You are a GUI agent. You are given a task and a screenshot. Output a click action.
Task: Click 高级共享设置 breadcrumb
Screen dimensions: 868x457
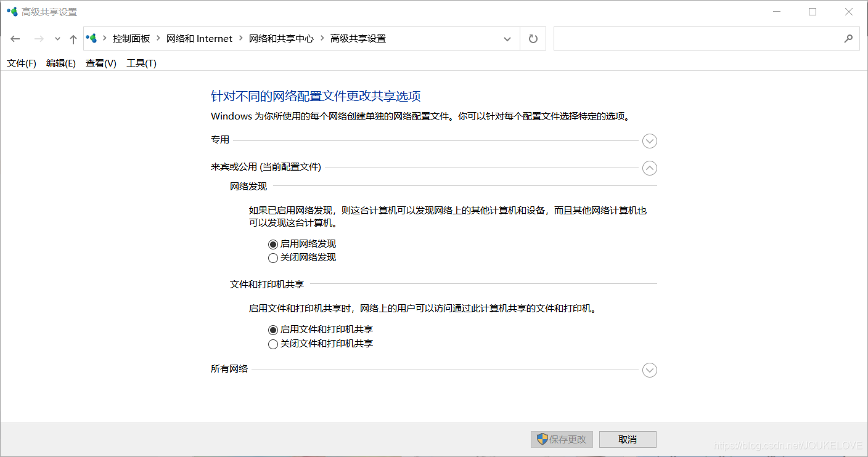358,38
